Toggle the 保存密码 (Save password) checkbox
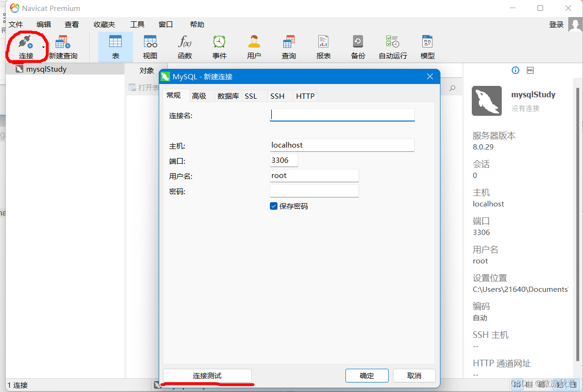The height and width of the screenshot is (392, 583). (x=274, y=206)
